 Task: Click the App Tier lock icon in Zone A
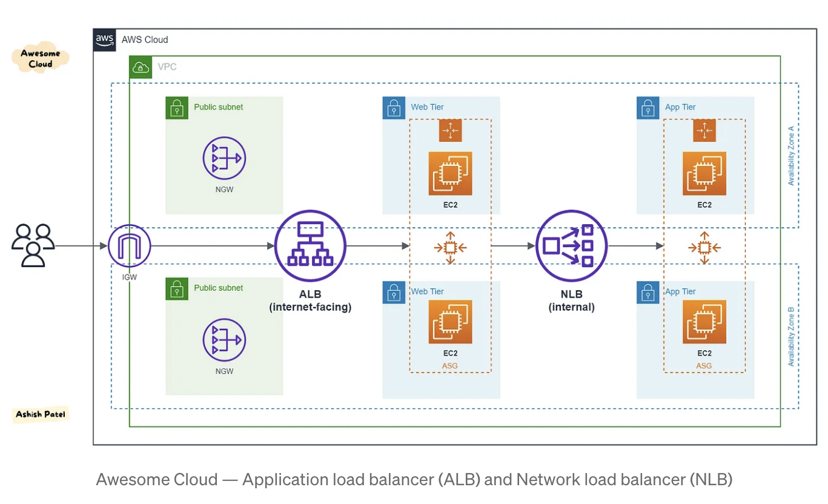648,108
